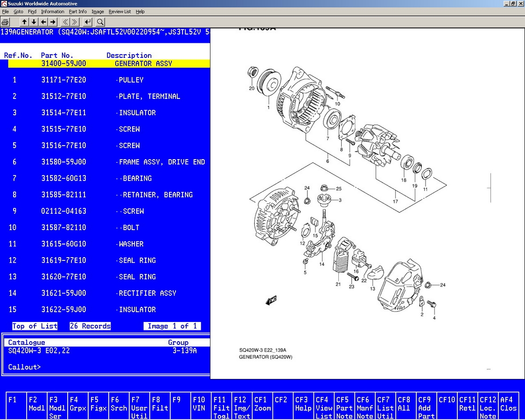Screen dimensions: 525x420
Task: Click the F3 Modl Ser function key
Action: coord(57,406)
